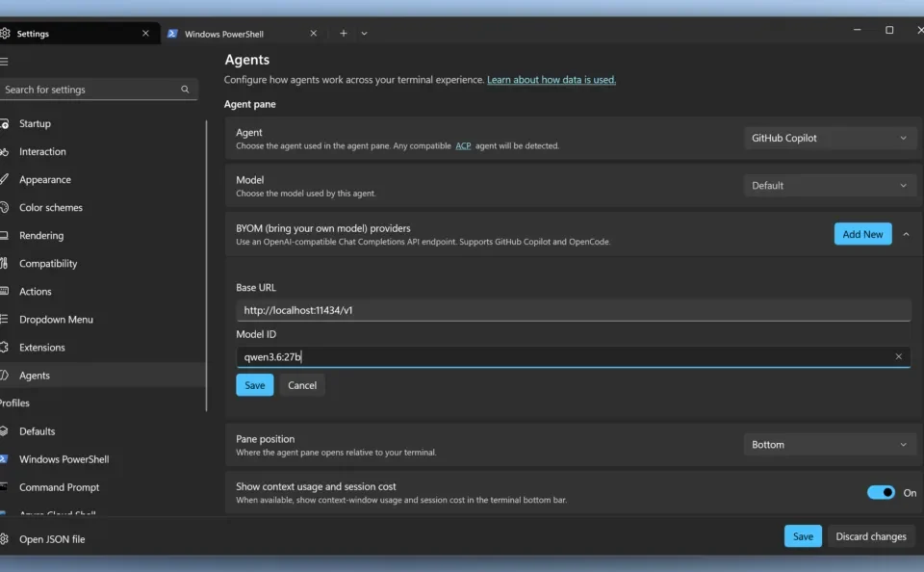Image resolution: width=924 pixels, height=572 pixels.
Task: Close the Settings tab
Action: [x=145, y=34]
